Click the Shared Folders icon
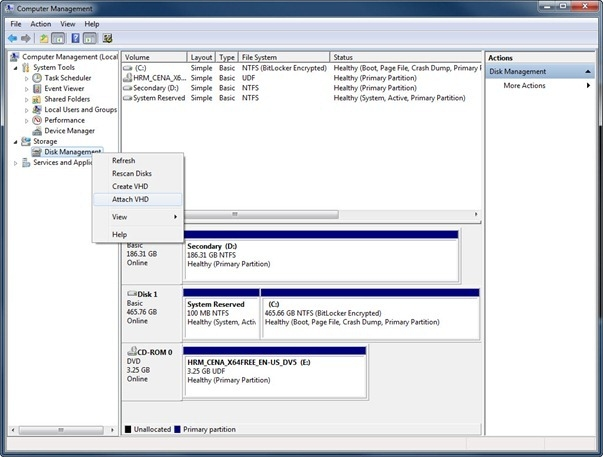 pos(37,99)
